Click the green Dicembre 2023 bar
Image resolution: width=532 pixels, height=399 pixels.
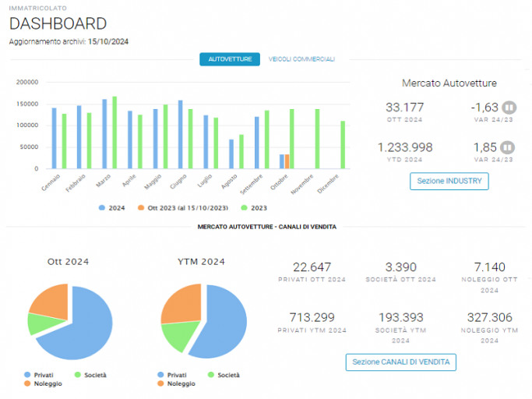[x=343, y=145]
